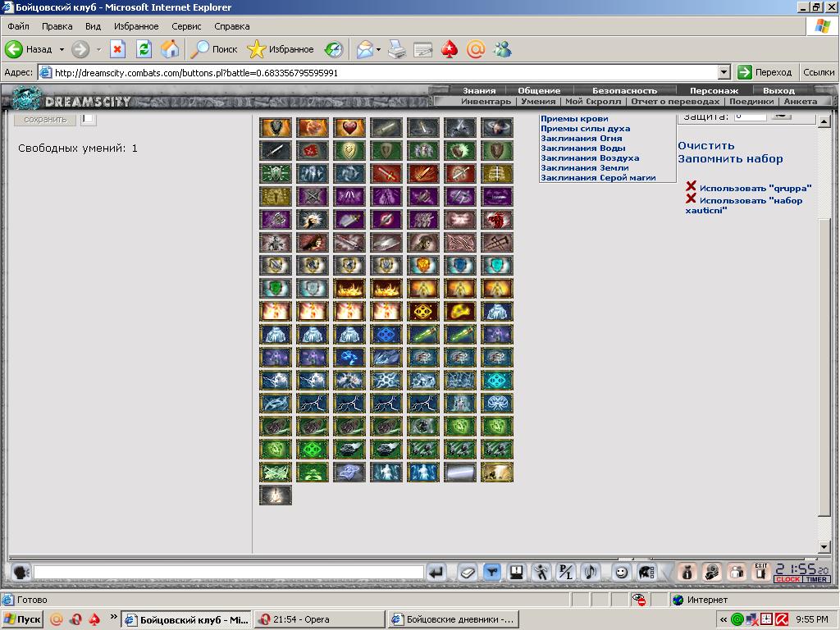
Task: Click the Пуск Start button
Action: click(22, 620)
